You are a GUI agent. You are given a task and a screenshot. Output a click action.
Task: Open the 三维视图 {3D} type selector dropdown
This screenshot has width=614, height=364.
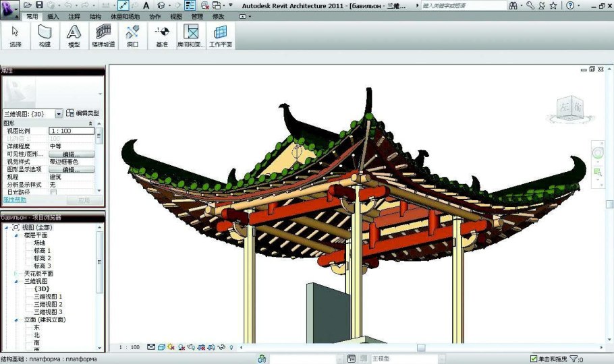59,114
